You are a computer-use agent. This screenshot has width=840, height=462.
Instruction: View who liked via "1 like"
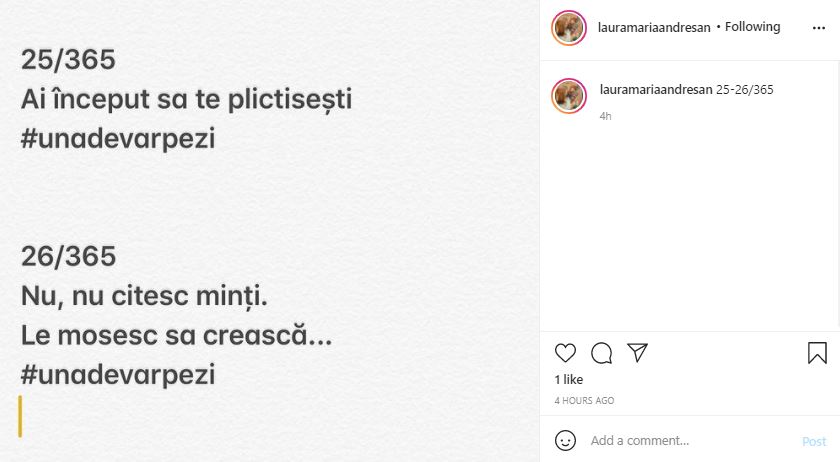tap(569, 380)
